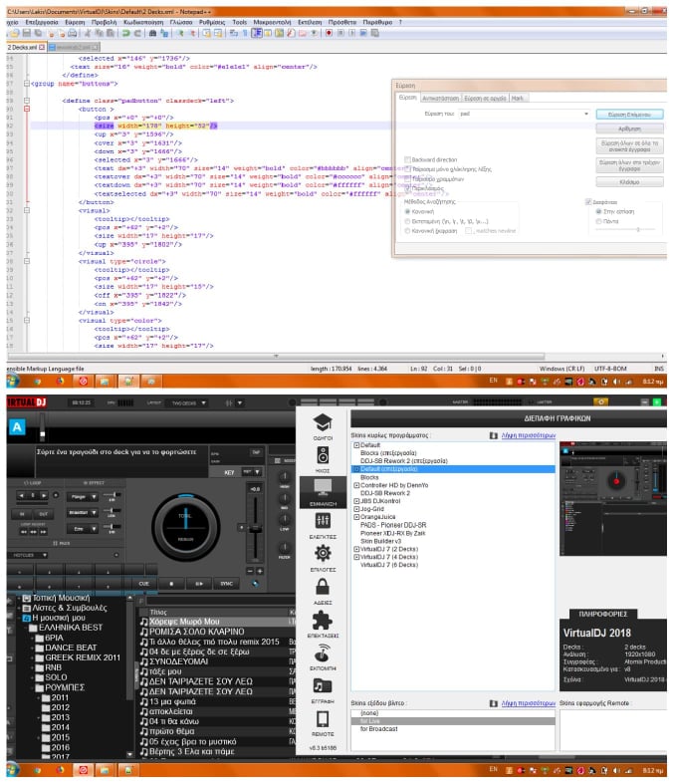Expand the VirtualDJ 7 (2 Decks) skin node
The height and width of the screenshot is (784, 674).
(356, 549)
